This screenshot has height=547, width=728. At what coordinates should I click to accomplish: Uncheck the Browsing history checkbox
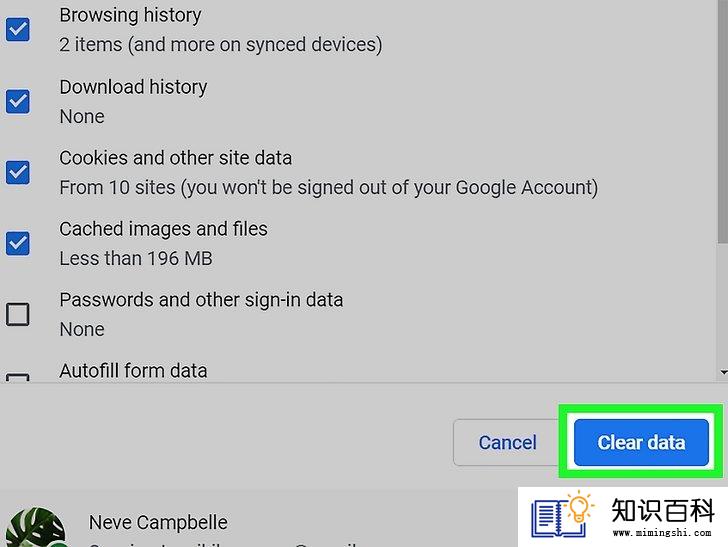click(18, 30)
